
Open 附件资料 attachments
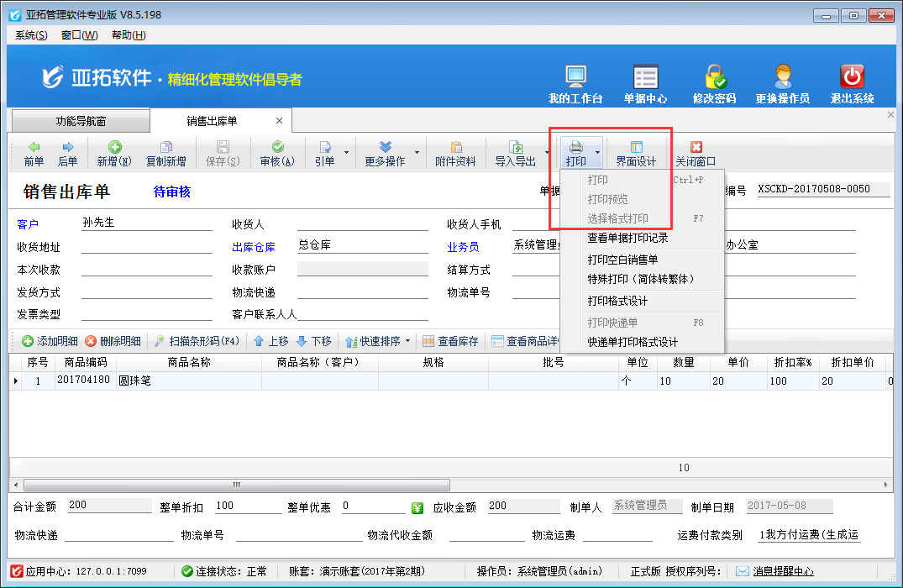coord(456,154)
